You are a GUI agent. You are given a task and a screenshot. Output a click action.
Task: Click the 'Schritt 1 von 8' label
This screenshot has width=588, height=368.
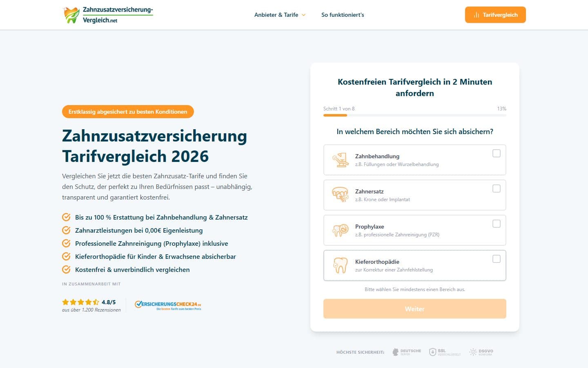339,109
